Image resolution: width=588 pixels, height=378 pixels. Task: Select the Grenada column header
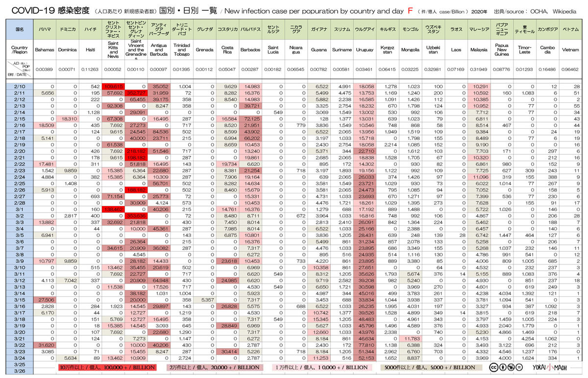[204, 50]
